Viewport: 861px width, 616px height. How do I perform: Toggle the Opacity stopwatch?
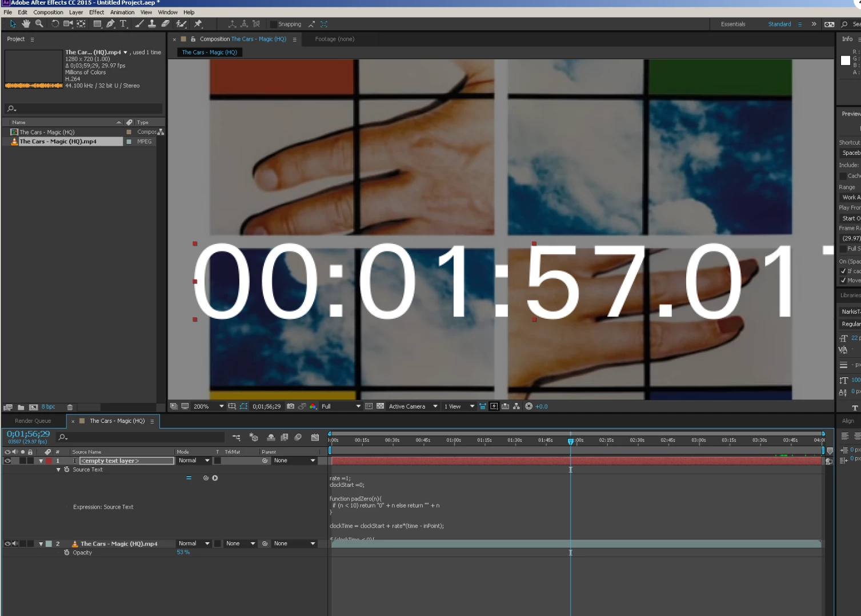click(x=67, y=553)
